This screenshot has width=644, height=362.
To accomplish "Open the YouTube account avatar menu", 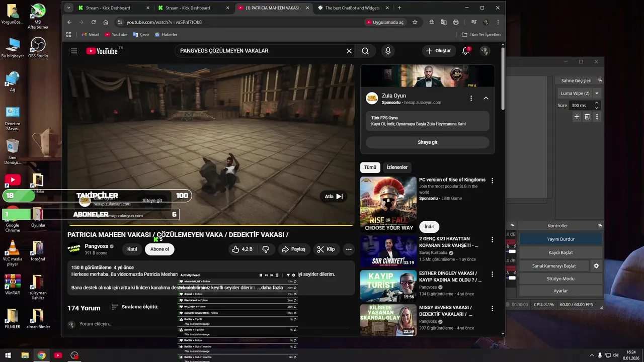I will point(485,51).
